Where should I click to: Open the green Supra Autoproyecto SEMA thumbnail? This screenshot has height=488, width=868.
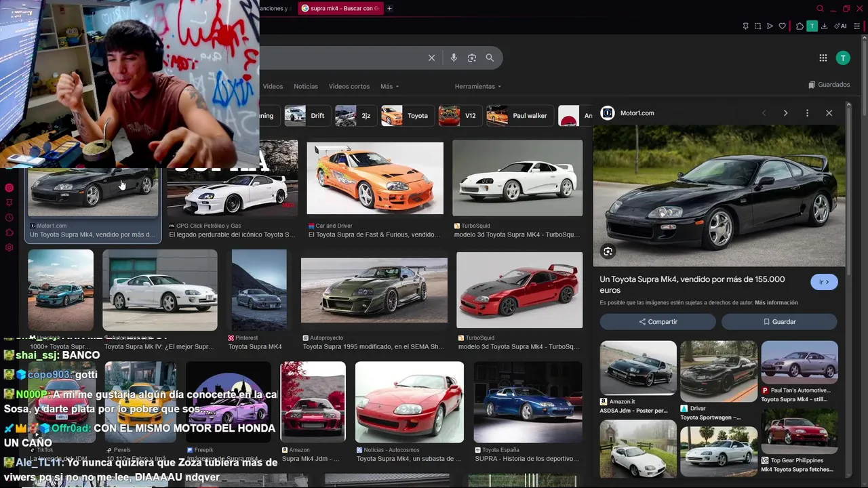[x=374, y=290]
